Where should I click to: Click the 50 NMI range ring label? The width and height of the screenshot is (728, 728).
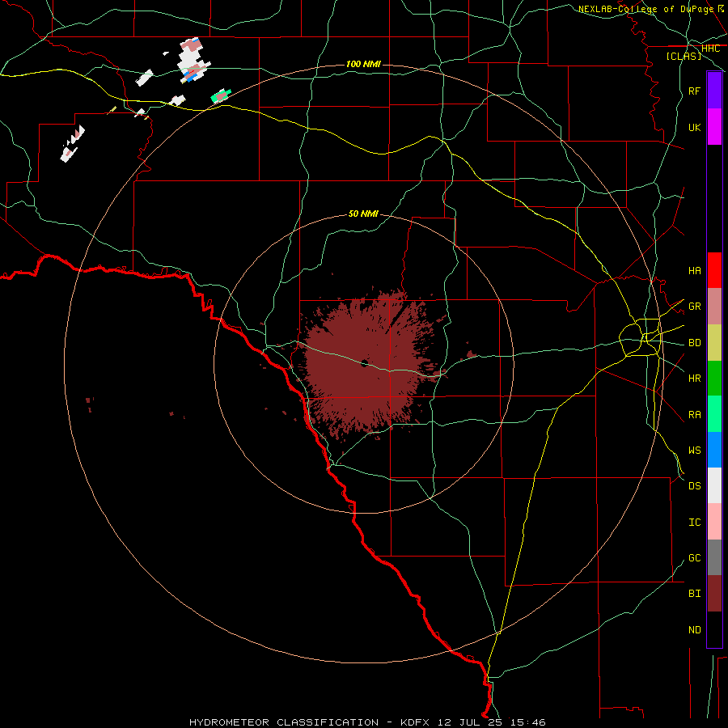coord(363,214)
